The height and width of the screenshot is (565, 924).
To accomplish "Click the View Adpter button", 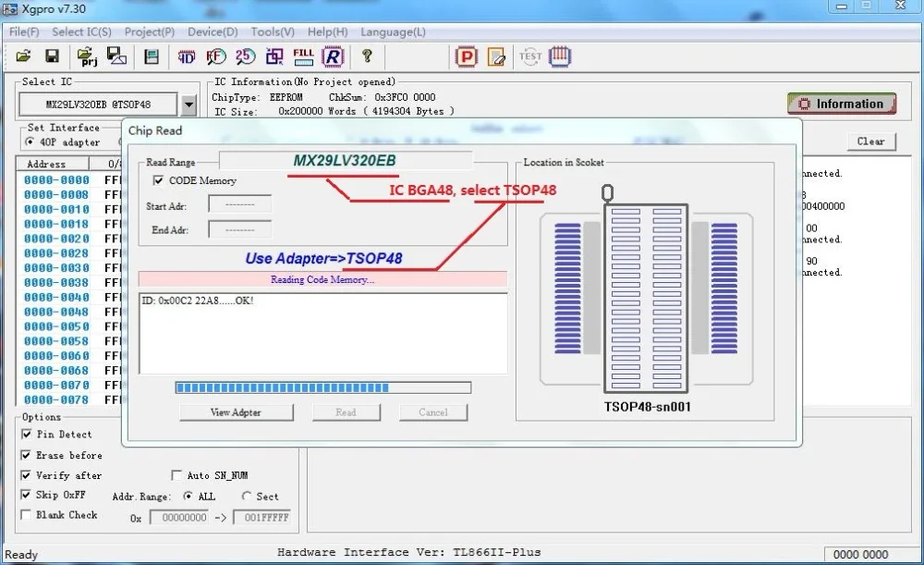I will pyautogui.click(x=236, y=412).
